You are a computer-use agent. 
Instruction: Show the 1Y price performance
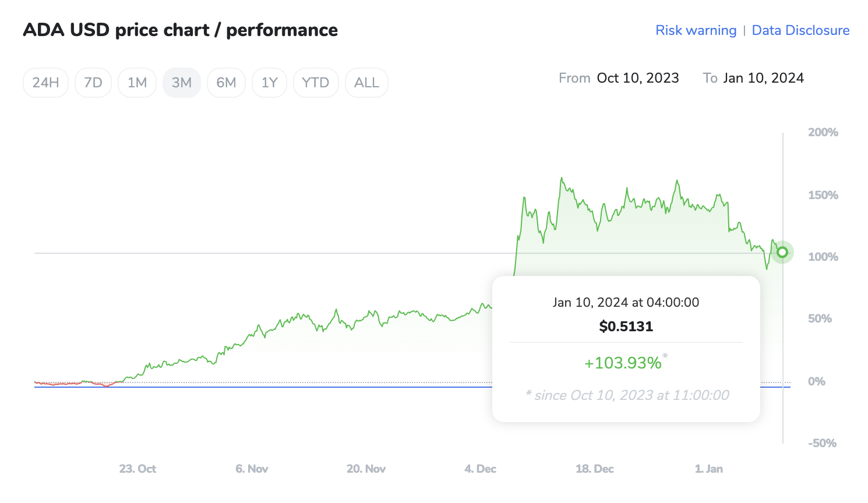[x=269, y=83]
